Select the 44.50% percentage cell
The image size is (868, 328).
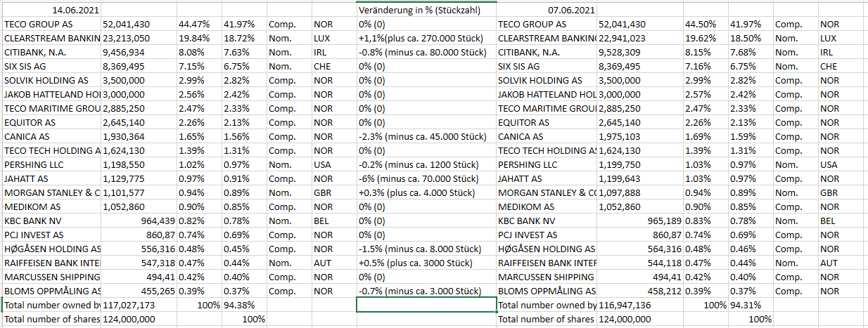click(705, 24)
